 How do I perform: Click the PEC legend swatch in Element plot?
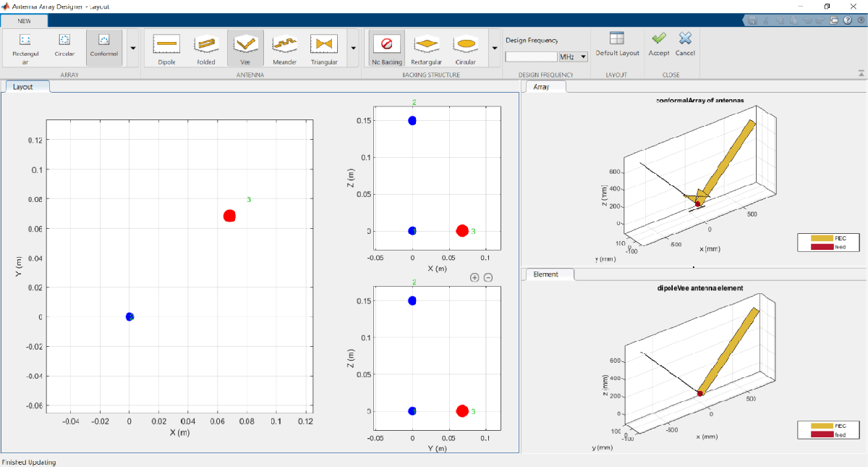click(x=822, y=426)
